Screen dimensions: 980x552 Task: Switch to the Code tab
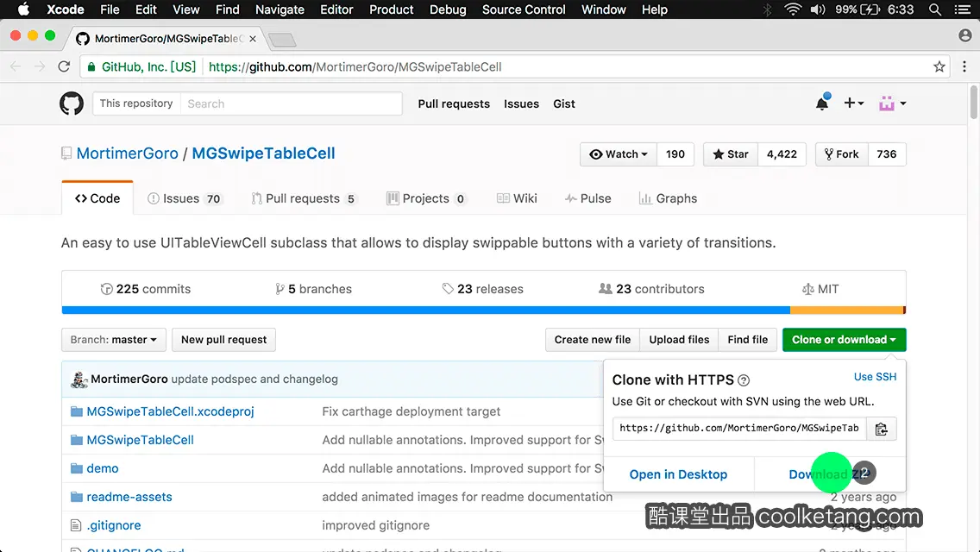tap(97, 198)
